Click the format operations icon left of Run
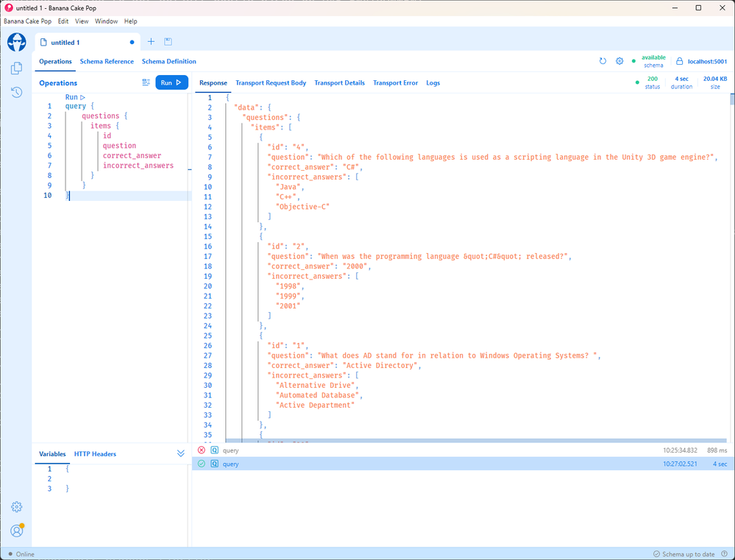 pos(146,82)
